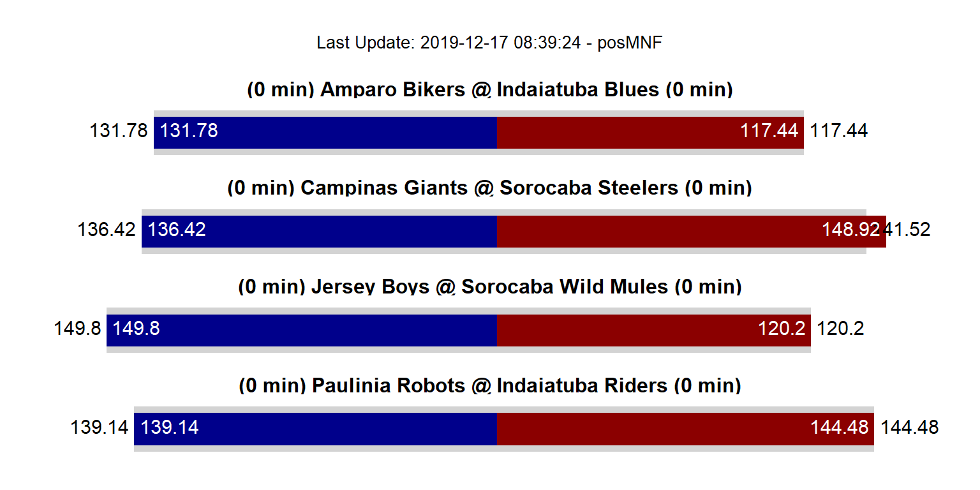
Task: Select the black 136.42 label outside the bar
Action: [107, 230]
